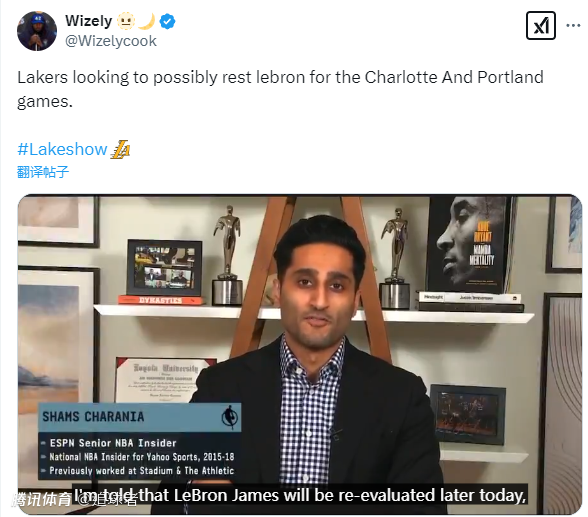Open the three-dot more options menu
Image resolution: width=588 pixels, height=517 pixels.
pos(573,25)
